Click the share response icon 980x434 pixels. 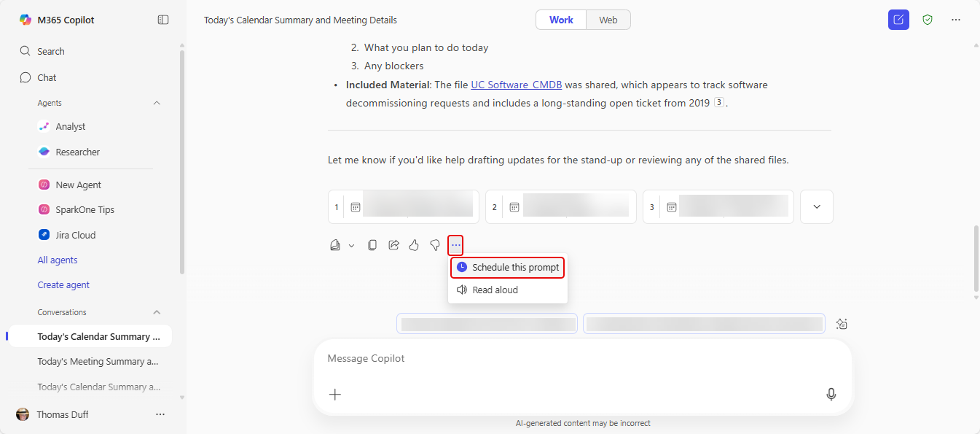coord(393,245)
